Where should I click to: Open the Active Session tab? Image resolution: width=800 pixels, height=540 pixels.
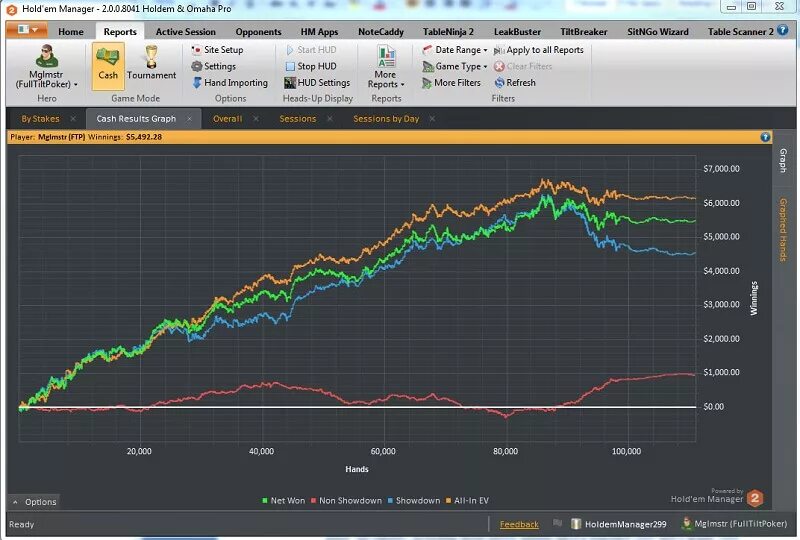pyautogui.click(x=186, y=32)
